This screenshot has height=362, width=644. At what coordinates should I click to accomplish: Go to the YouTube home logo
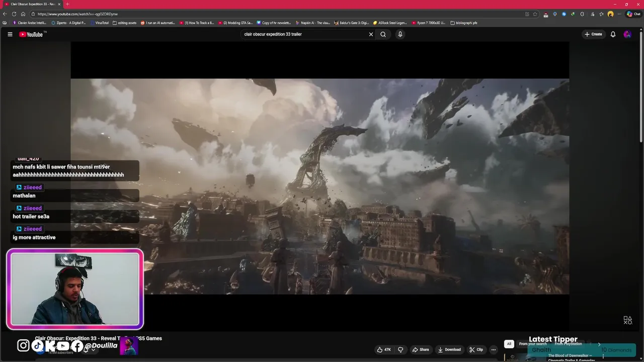coord(32,34)
